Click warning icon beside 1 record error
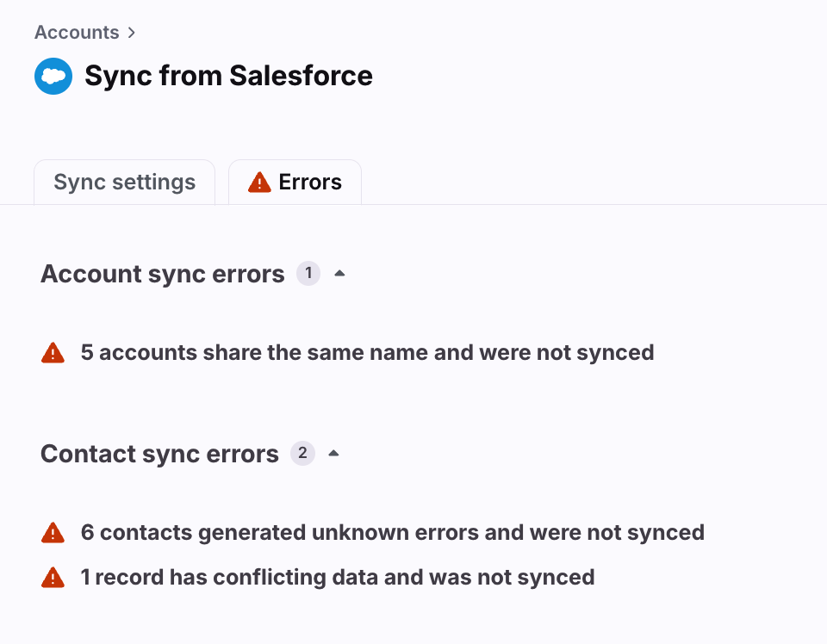 pos(53,578)
